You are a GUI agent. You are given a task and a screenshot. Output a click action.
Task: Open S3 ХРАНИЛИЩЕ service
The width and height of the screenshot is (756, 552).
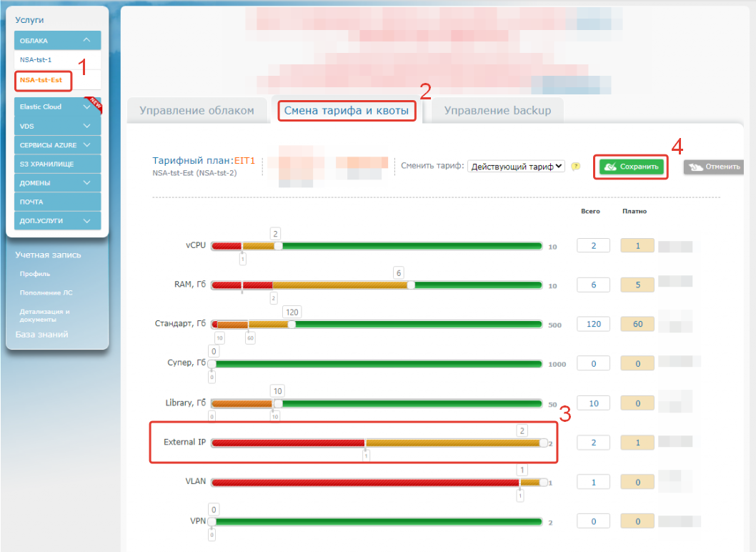(47, 164)
